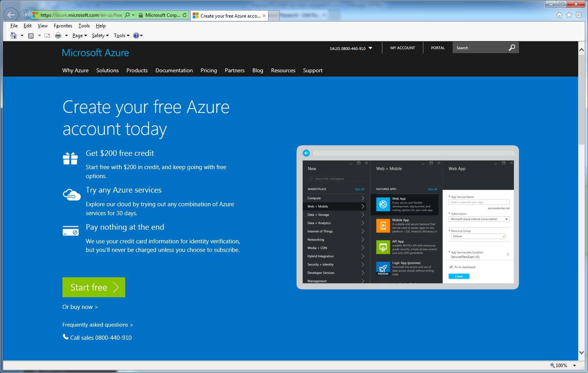Click the blue back arrow in portal preview

click(x=306, y=153)
